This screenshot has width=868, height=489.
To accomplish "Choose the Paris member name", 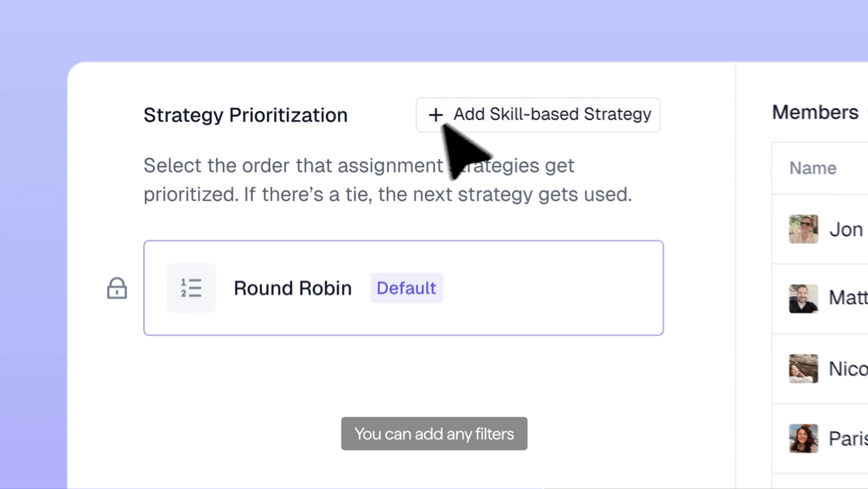I will click(848, 439).
